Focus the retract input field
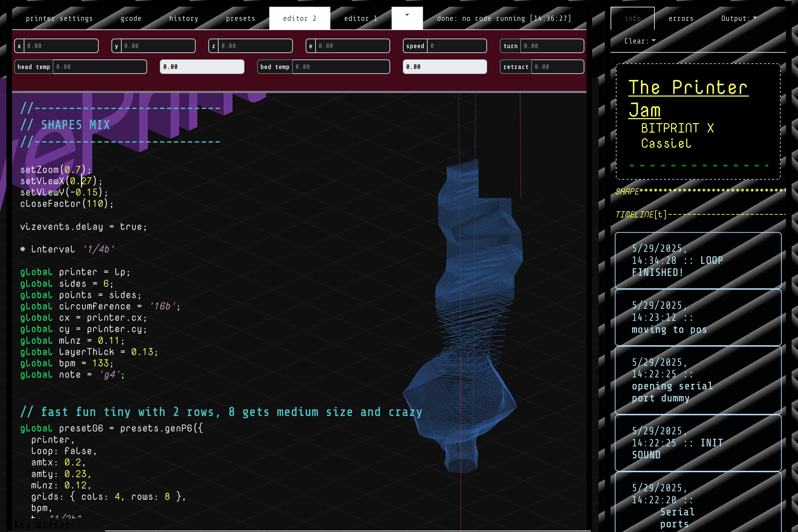Screen dimensions: 798x532 tap(557, 67)
